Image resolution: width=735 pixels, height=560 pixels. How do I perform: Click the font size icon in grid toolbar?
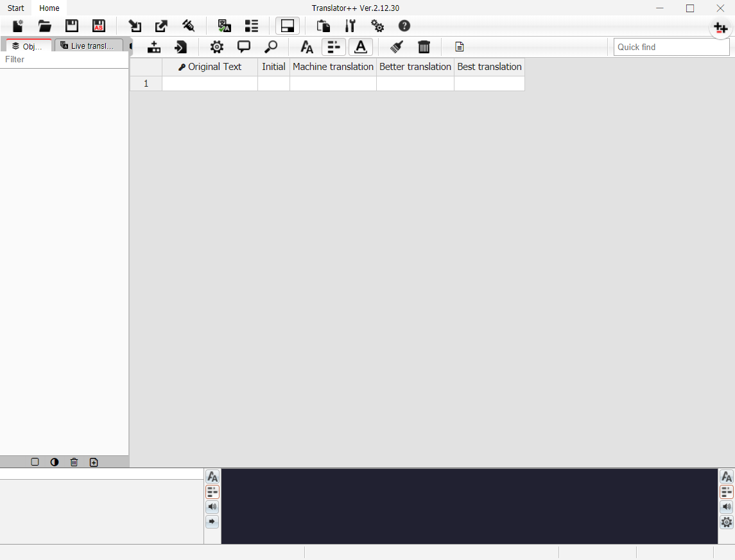coord(307,47)
